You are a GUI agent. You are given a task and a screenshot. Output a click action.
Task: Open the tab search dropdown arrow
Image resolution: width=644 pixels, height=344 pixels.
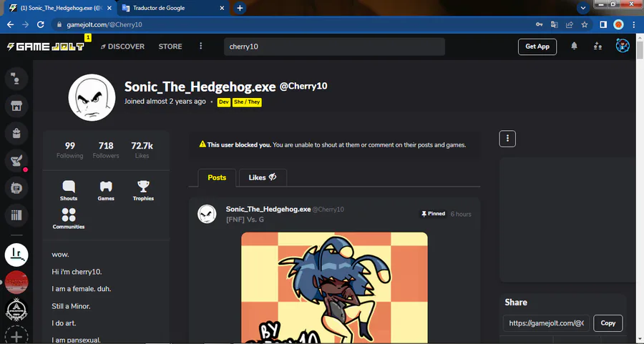pos(582,8)
